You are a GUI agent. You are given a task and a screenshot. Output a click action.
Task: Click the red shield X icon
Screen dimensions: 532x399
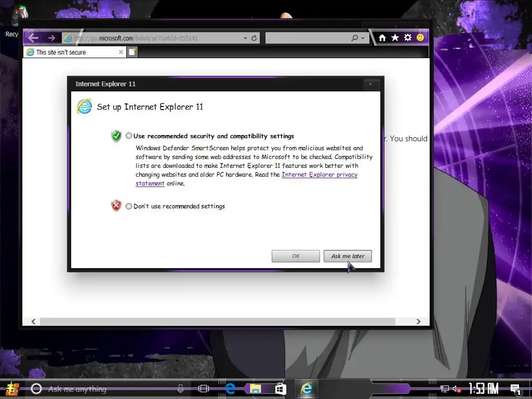(x=116, y=205)
